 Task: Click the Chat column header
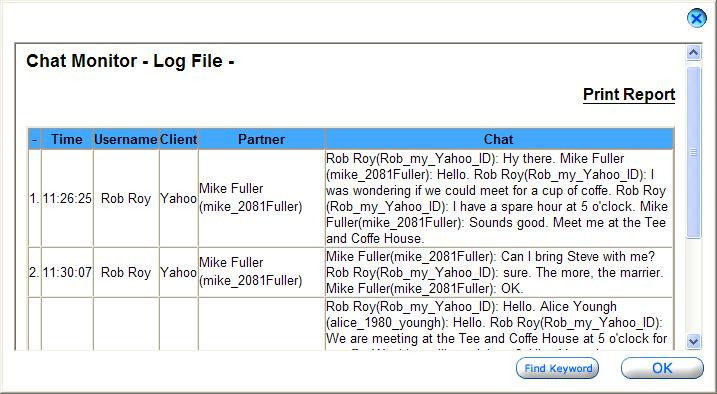tap(499, 139)
